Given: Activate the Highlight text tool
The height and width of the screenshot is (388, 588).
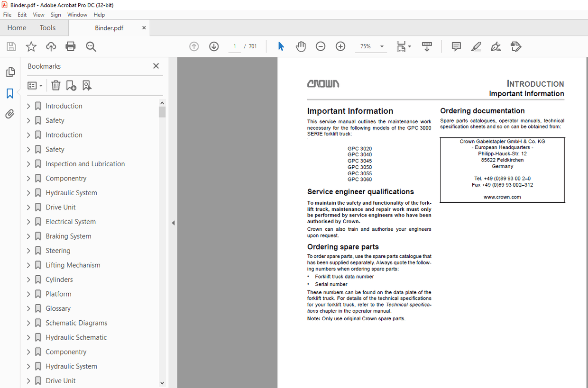Looking at the screenshot, I should click(x=476, y=46).
